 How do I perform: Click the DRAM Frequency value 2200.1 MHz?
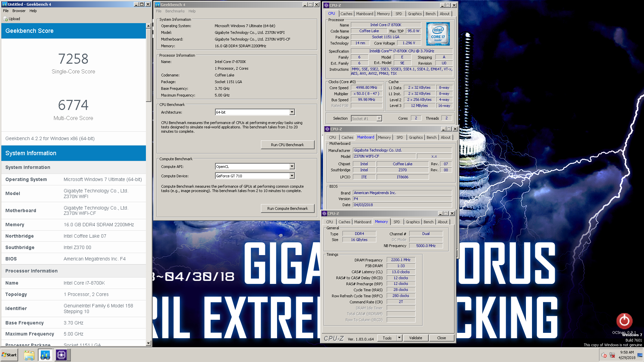coord(401,260)
